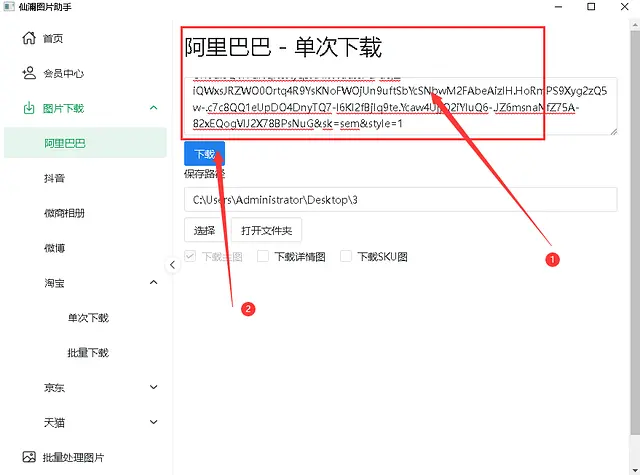Screen dimensions: 640x475
Task: Click the 阿里巴巴 - 单次下载 heading
Action: click(283, 47)
